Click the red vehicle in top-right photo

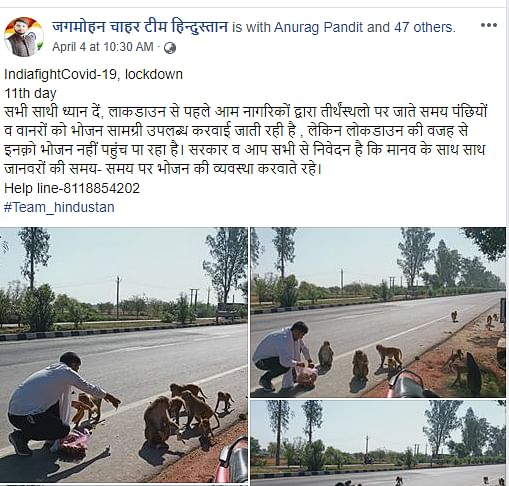pyautogui.click(x=406, y=384)
